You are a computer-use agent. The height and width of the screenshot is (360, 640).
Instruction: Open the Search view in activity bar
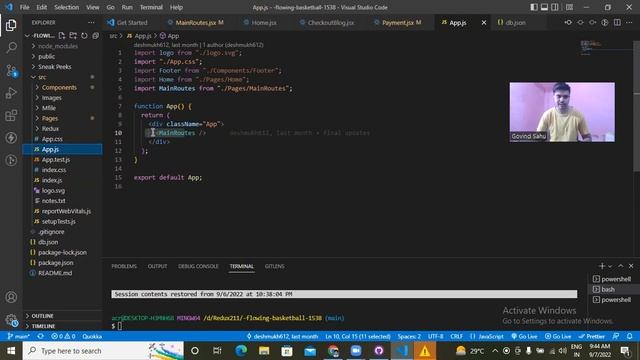pos(11,48)
